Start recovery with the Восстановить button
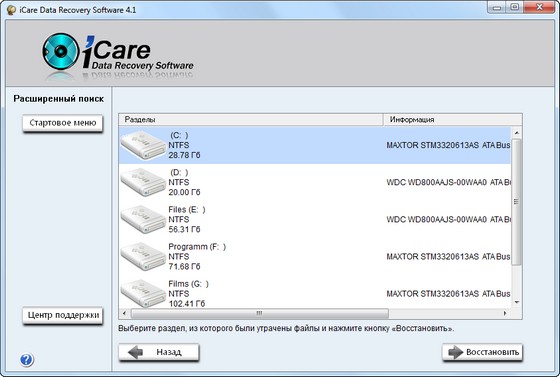This screenshot has width=560, height=377. pyautogui.click(x=482, y=352)
